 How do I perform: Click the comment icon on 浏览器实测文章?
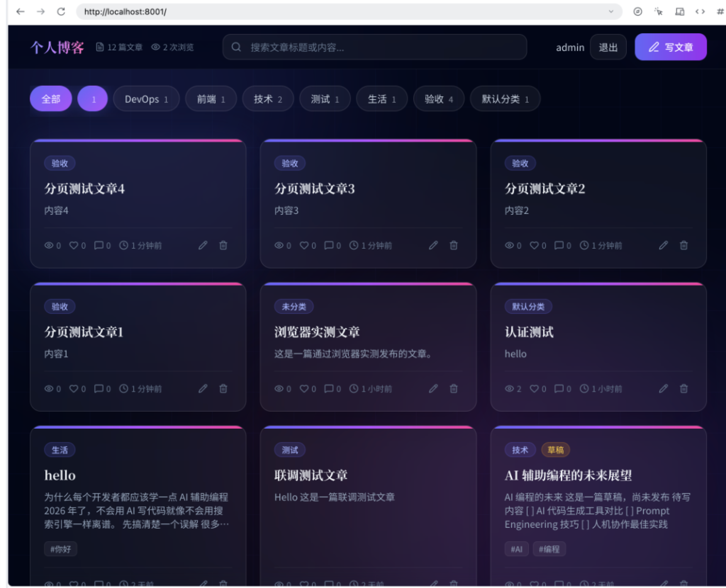329,389
